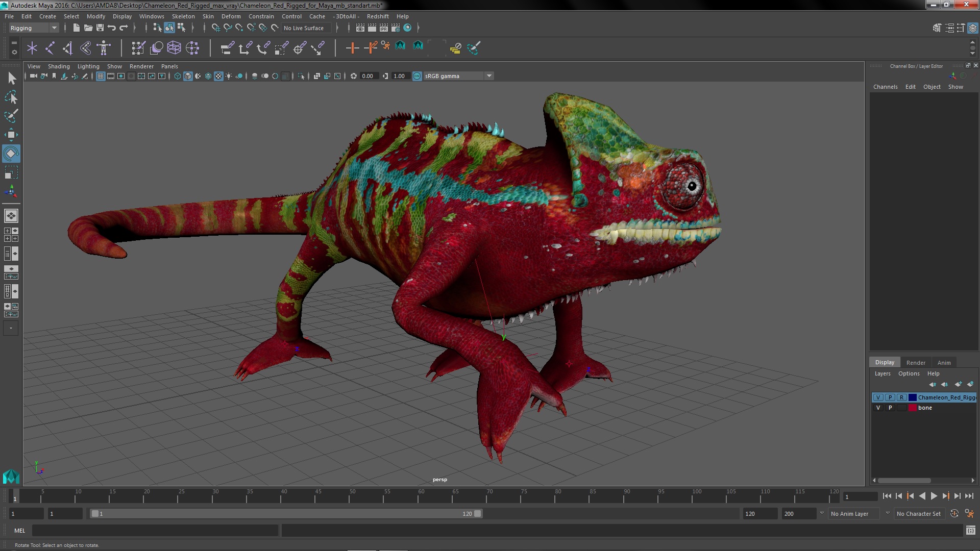Activate the Lasso select tool
980x551 pixels.
11,97
